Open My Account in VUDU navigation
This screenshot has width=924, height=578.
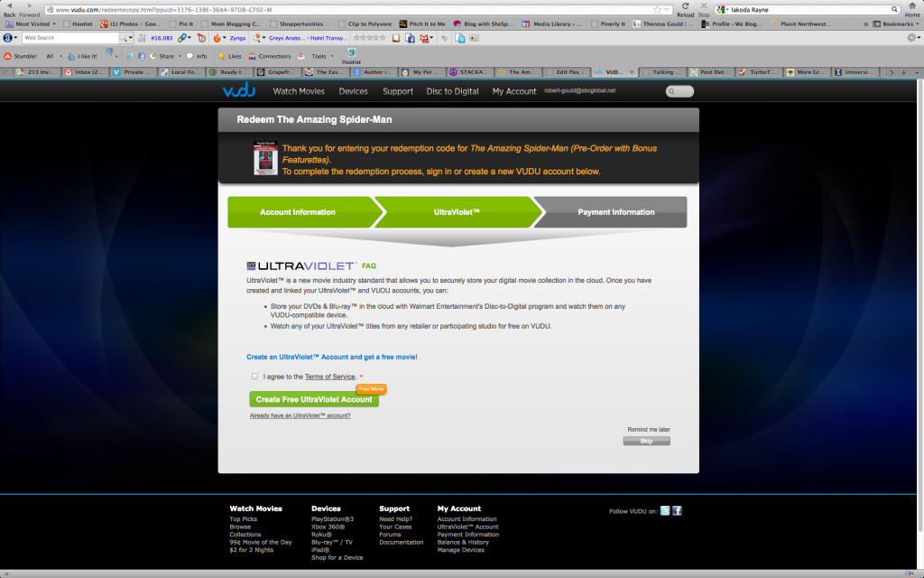pyautogui.click(x=514, y=91)
